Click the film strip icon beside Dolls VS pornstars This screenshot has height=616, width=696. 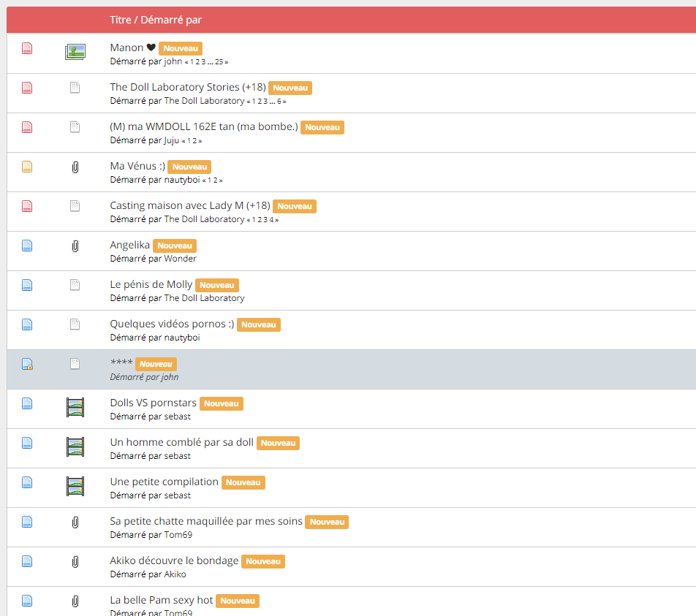tap(75, 407)
